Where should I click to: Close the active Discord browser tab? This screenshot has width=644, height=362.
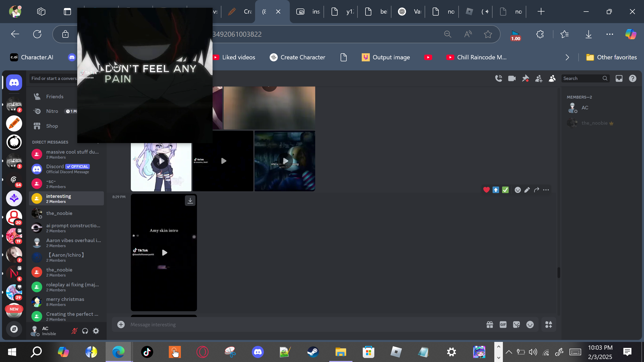pyautogui.click(x=278, y=12)
